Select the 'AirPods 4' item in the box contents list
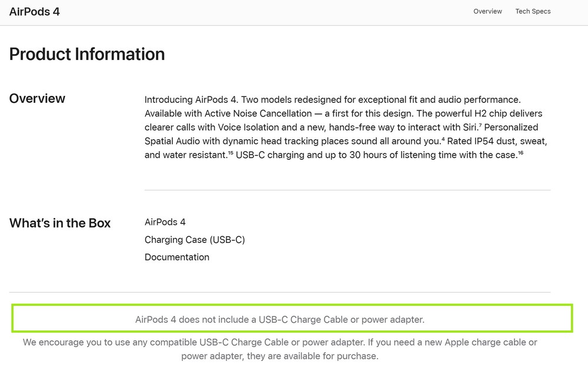 165,222
